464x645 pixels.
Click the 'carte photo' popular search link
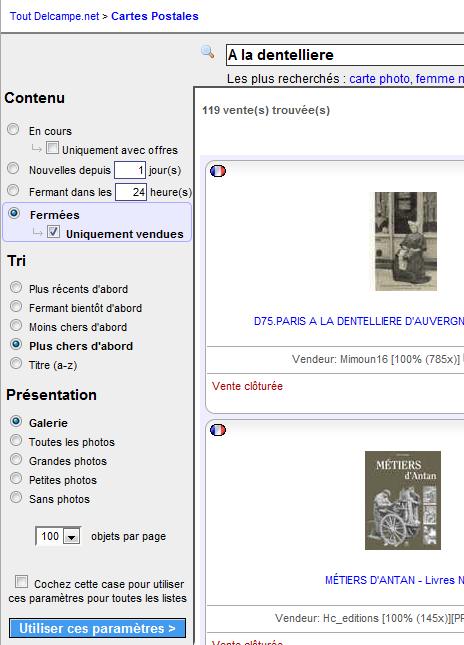click(x=379, y=78)
